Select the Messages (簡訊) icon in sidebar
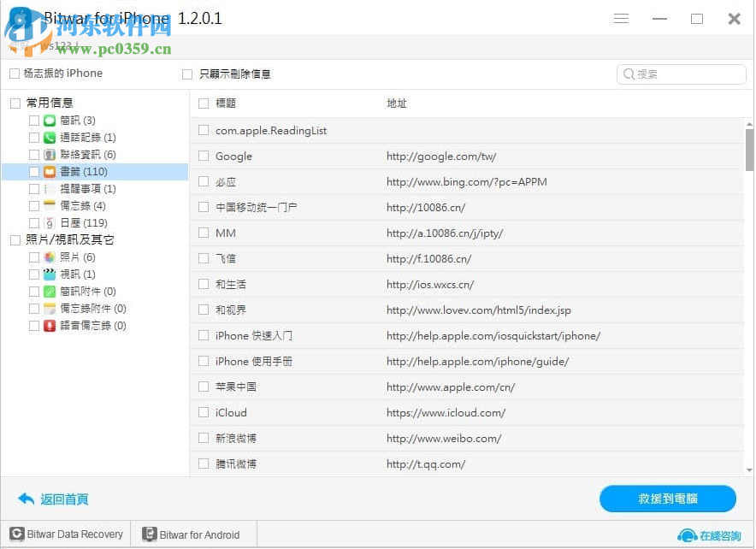This screenshot has height=549, width=756. click(49, 120)
